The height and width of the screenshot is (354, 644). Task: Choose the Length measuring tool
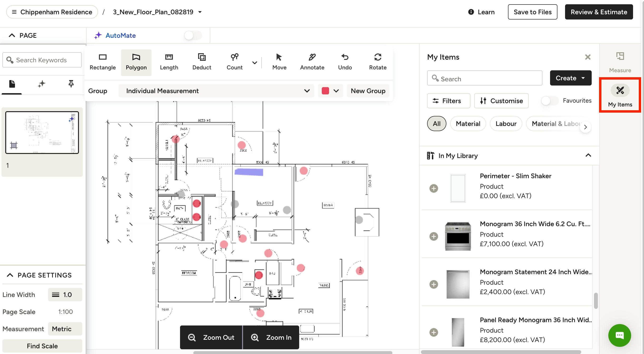[x=169, y=62]
